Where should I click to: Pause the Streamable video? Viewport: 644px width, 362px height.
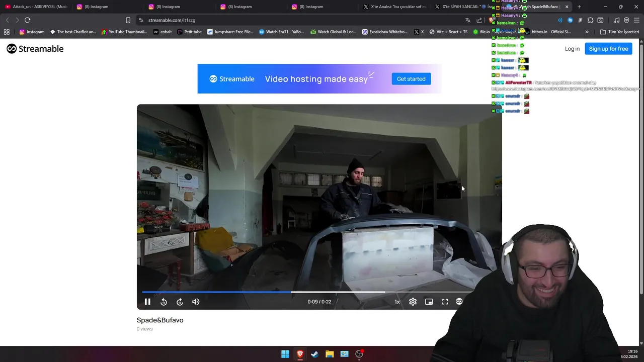147,302
